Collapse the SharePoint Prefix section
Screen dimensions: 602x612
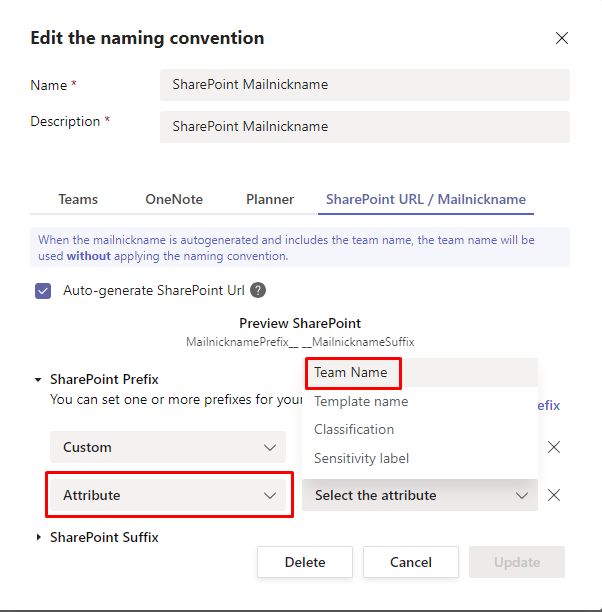tap(38, 379)
